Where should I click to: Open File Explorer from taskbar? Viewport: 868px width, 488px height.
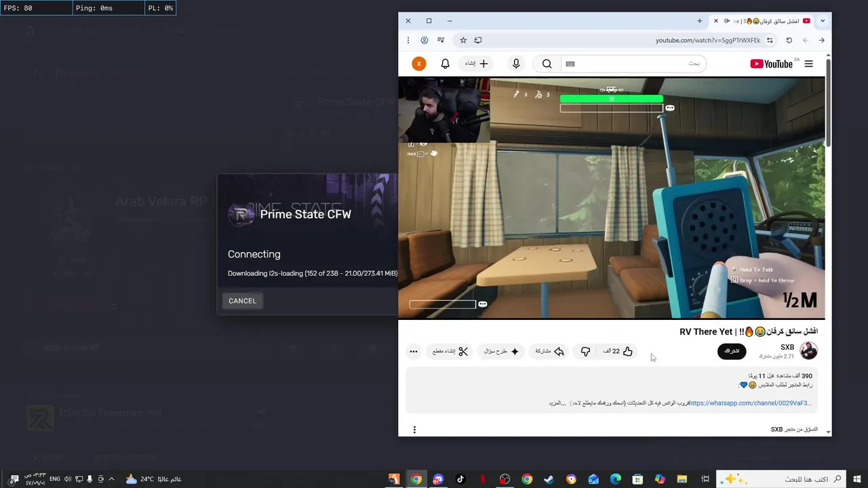point(682,479)
